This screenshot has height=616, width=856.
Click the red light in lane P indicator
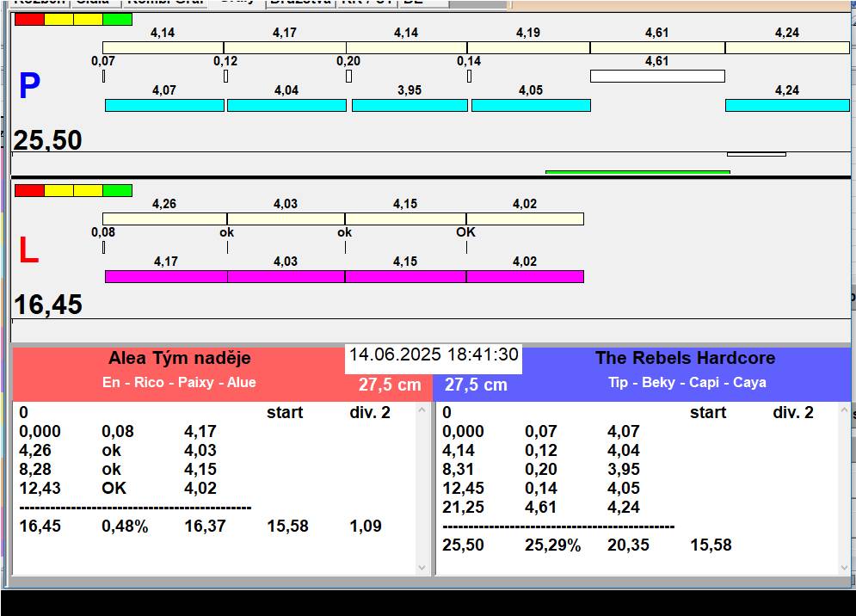click(x=29, y=19)
